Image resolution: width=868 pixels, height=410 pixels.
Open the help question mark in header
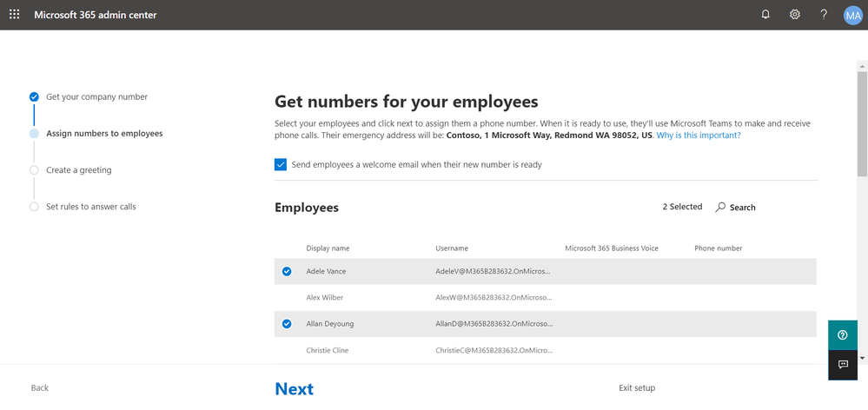point(824,15)
